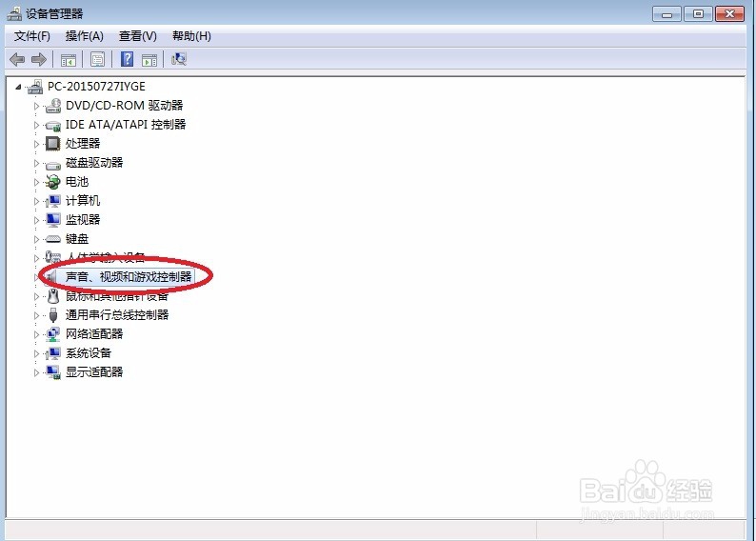Select 声音、视频和游戏控制器 tree item
The height and width of the screenshot is (541, 756).
point(129,277)
